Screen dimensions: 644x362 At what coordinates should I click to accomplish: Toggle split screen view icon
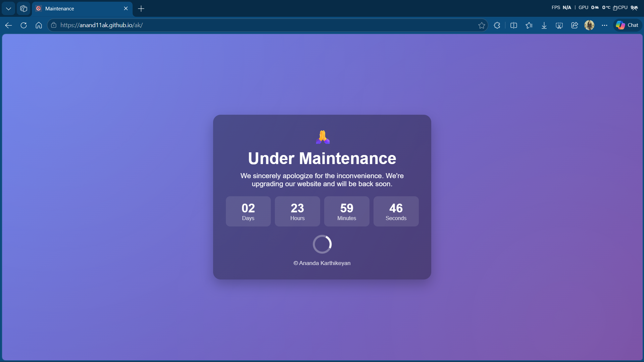click(513, 25)
